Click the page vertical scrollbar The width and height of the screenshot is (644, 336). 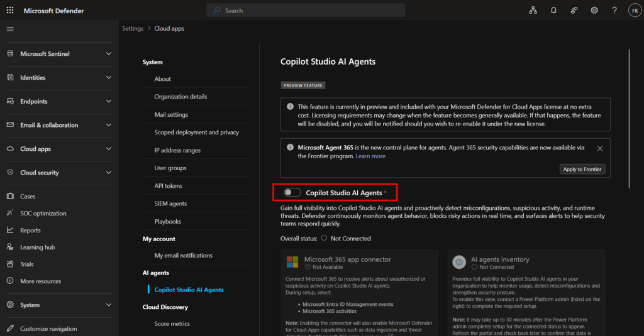pos(629,119)
